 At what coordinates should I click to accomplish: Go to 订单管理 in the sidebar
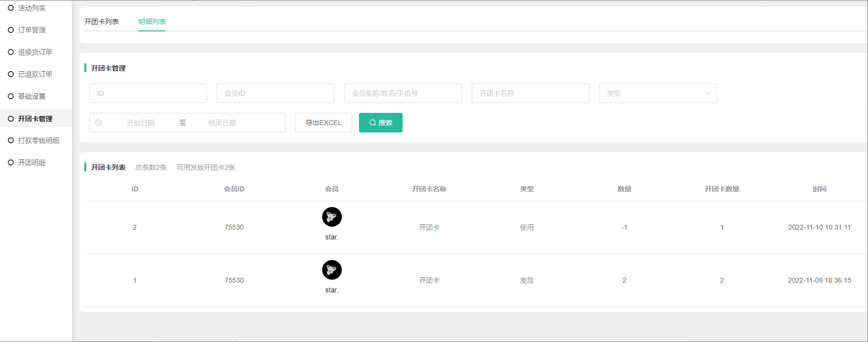(32, 30)
